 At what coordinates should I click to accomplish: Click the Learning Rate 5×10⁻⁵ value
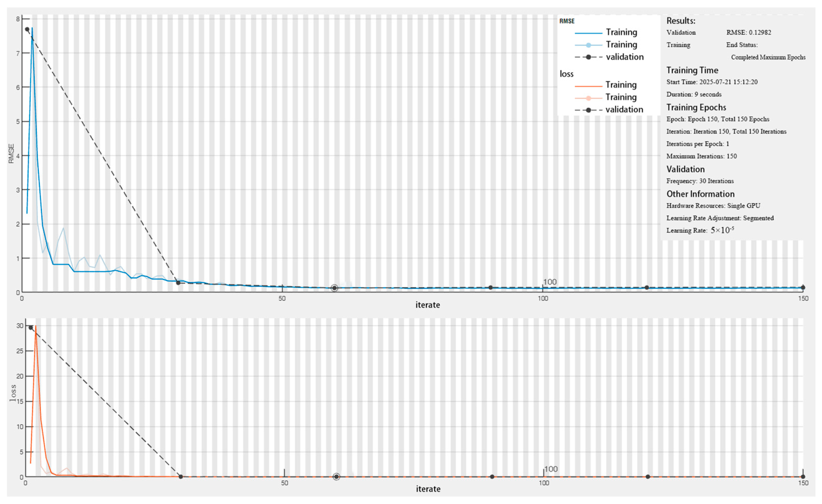pyautogui.click(x=722, y=230)
